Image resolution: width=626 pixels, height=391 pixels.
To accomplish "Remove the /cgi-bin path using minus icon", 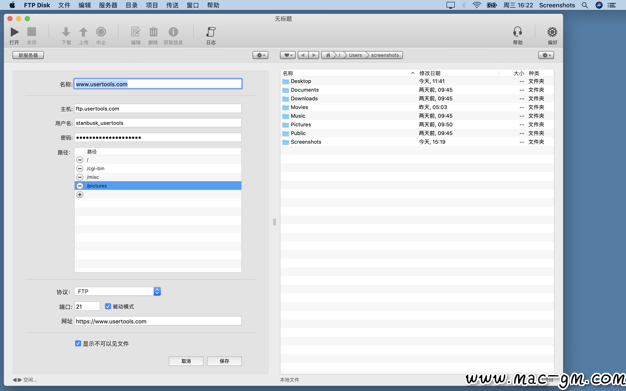I will pos(80,169).
